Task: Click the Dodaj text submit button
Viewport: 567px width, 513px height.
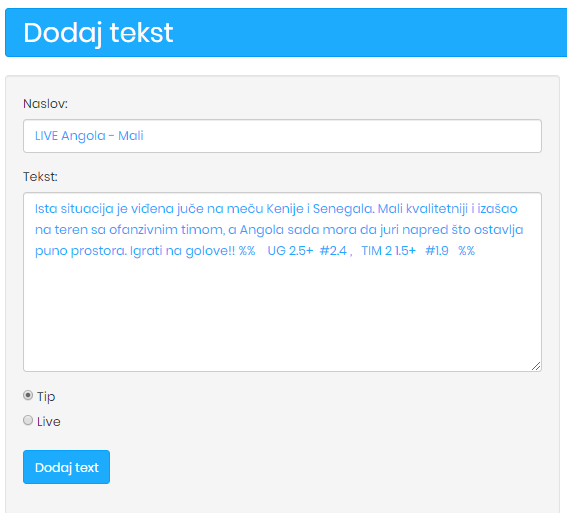Action: pos(67,467)
